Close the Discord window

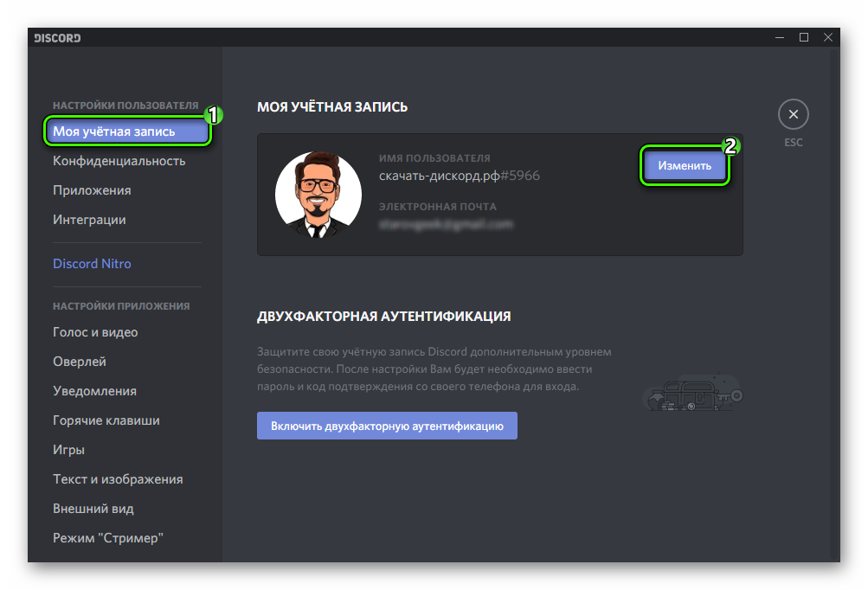[827, 37]
